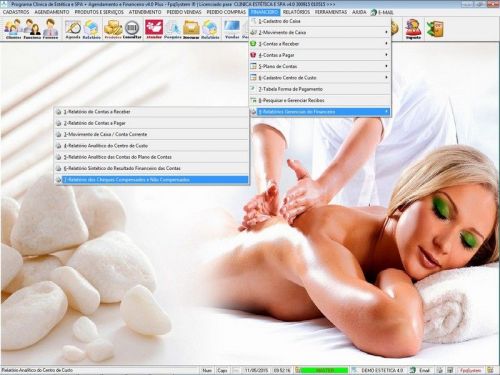The image size is (500, 375).
Task: Click the Pesquisar toolbar icon
Action: point(173,29)
